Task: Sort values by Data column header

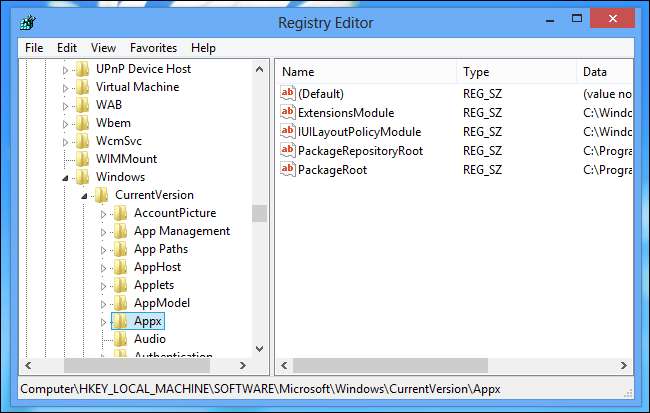Action: pyautogui.click(x=605, y=72)
